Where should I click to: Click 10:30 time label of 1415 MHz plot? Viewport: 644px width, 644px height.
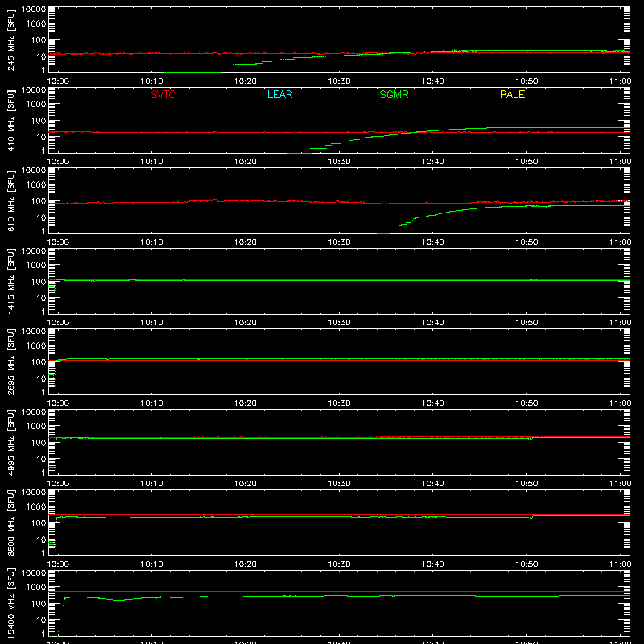click(339, 323)
